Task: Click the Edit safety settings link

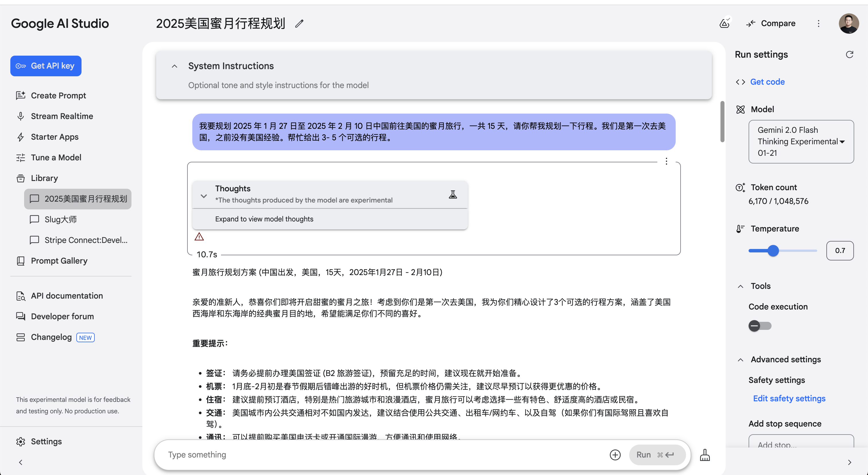Action: 789,398
